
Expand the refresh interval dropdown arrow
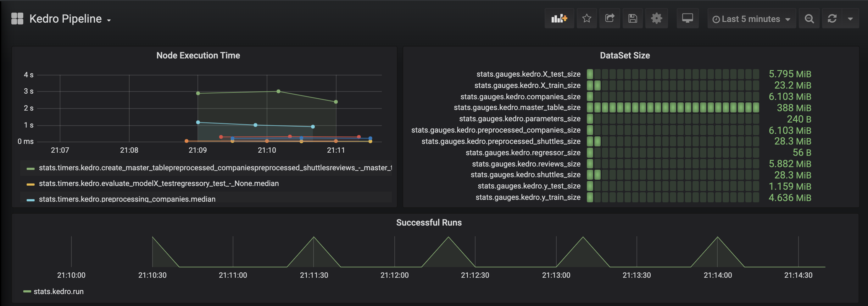click(850, 19)
